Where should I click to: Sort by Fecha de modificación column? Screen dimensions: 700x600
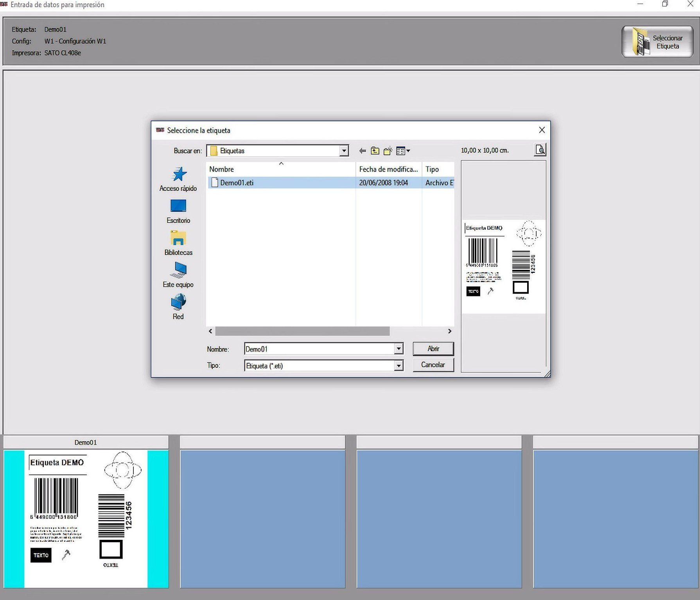(388, 169)
